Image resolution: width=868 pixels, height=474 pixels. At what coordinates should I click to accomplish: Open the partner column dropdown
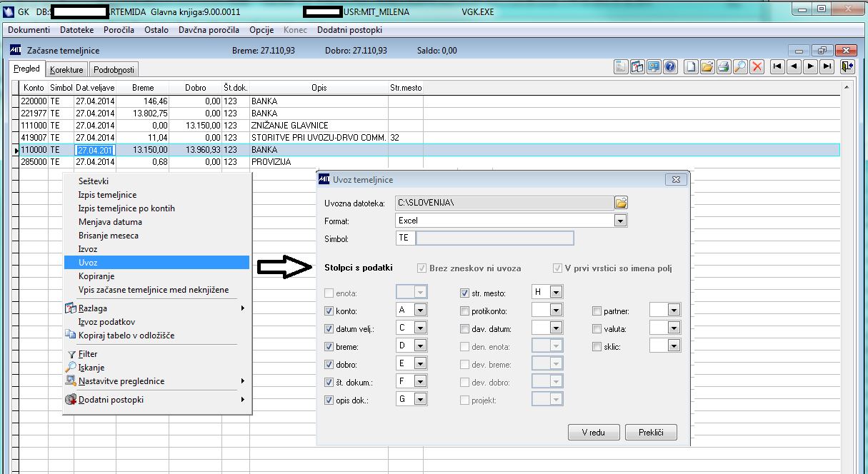point(673,310)
